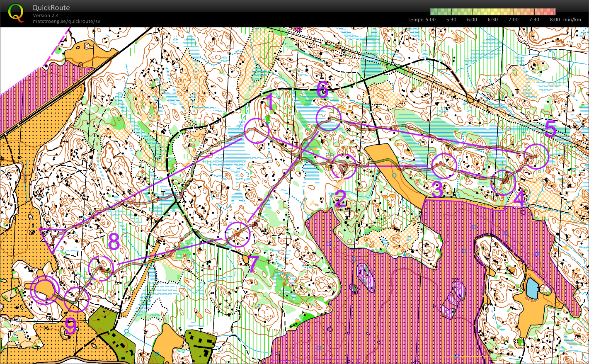The image size is (589, 364).
Task: Select control circle 8 on the course
Action: [101, 268]
